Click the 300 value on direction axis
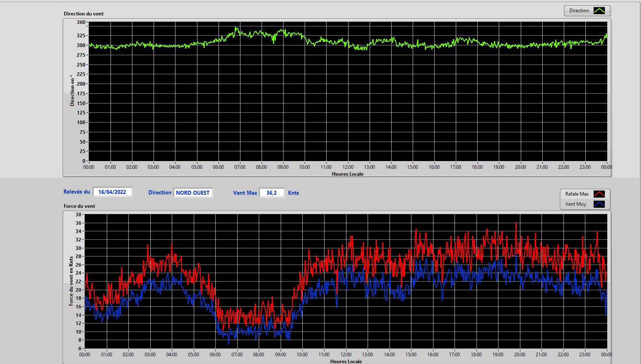The width and height of the screenshot is (641, 364). 81,45
